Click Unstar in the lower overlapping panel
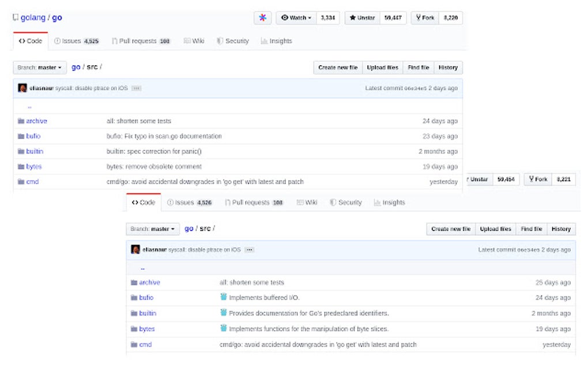This screenshot has width=588, height=368. click(x=480, y=179)
